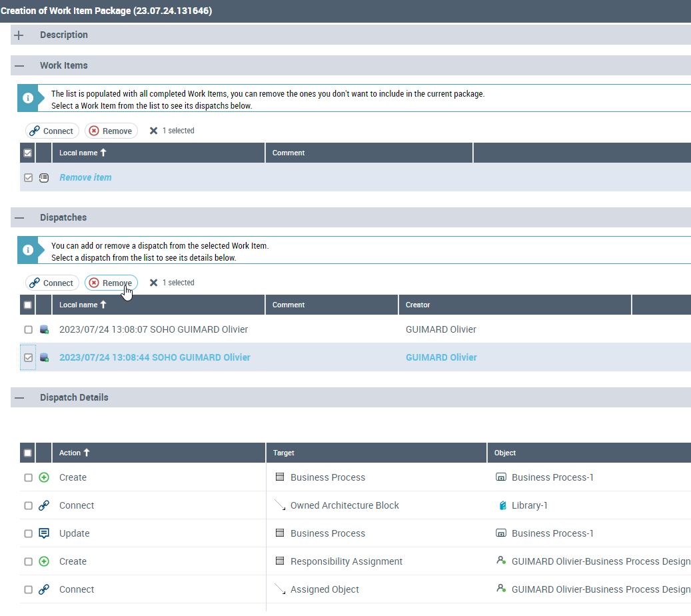Click the info icon in Dispatches banner
The image size is (691, 616).
(x=28, y=250)
